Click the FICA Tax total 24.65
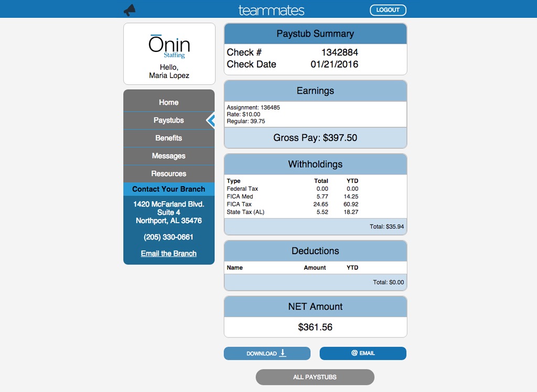The image size is (537, 392). coord(320,204)
